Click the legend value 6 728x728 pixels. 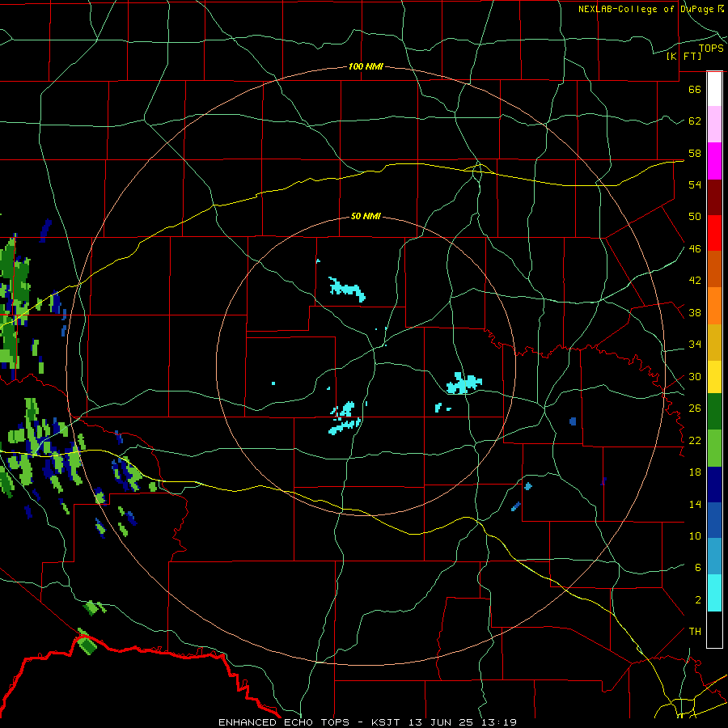tap(698, 568)
